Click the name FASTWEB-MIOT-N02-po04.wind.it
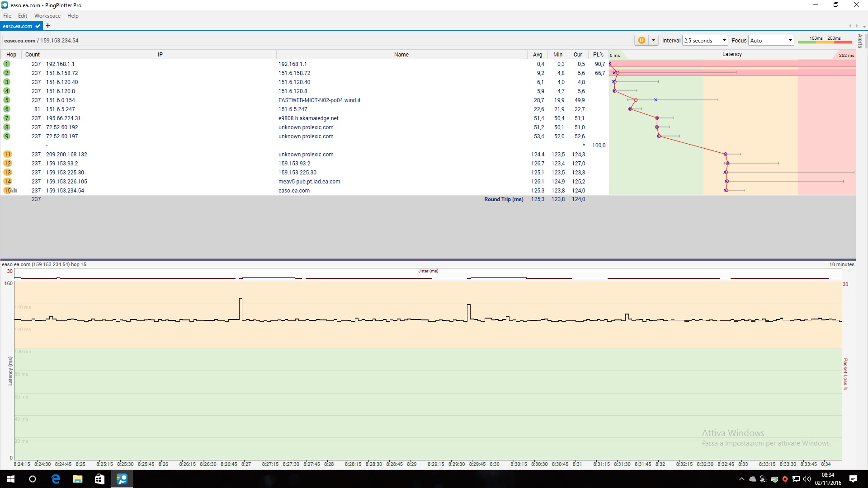Screen dimensions: 868x488 click(x=320, y=100)
